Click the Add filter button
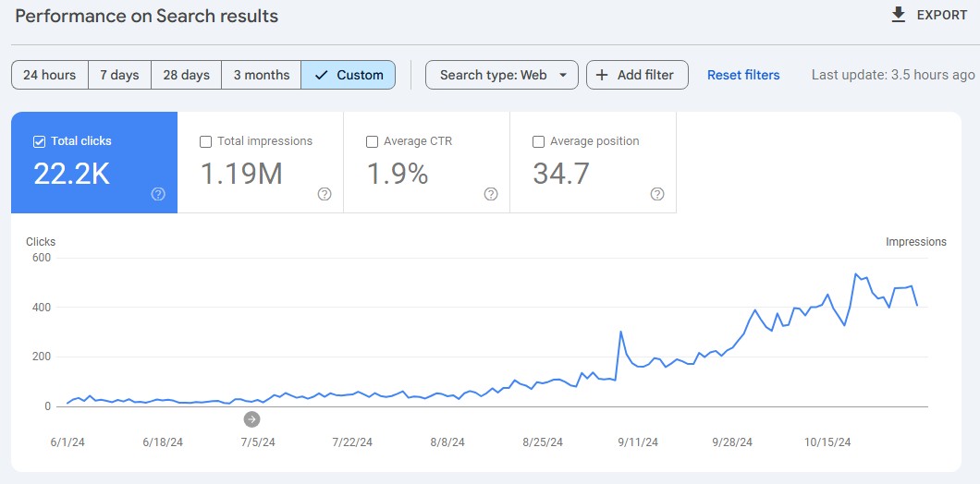This screenshot has width=980, height=484. click(x=637, y=75)
